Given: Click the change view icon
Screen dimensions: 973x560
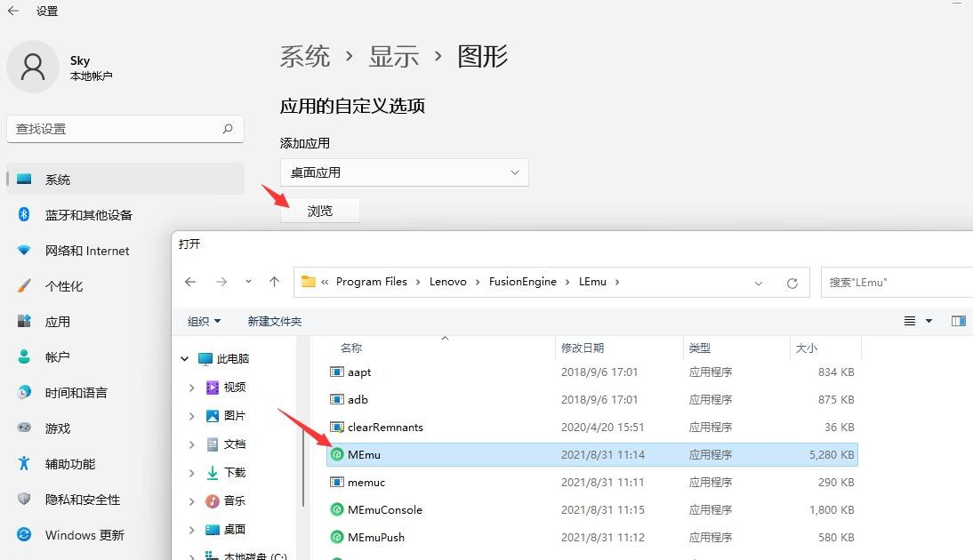Looking at the screenshot, I should click(910, 321).
